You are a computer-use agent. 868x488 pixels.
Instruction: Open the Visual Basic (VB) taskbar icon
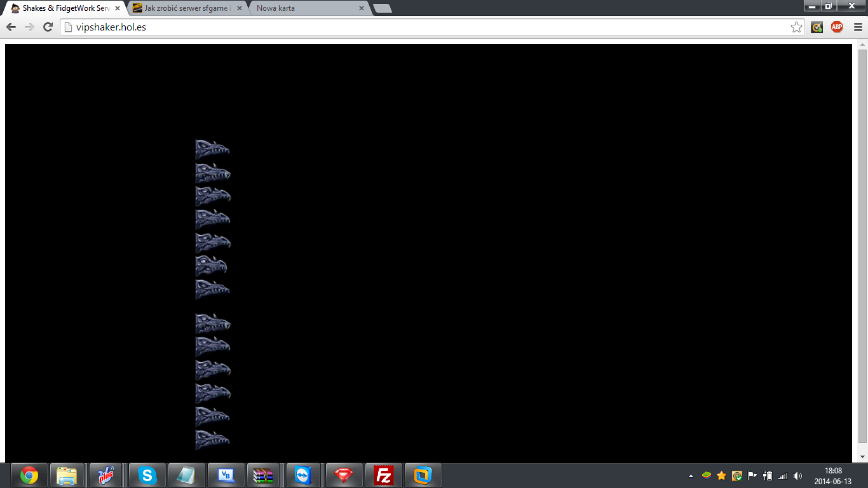coord(226,475)
